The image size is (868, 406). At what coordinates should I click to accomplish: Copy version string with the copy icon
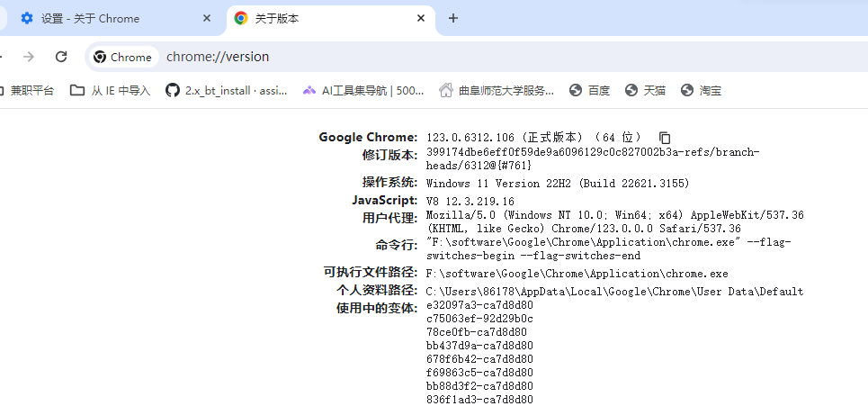coord(665,138)
